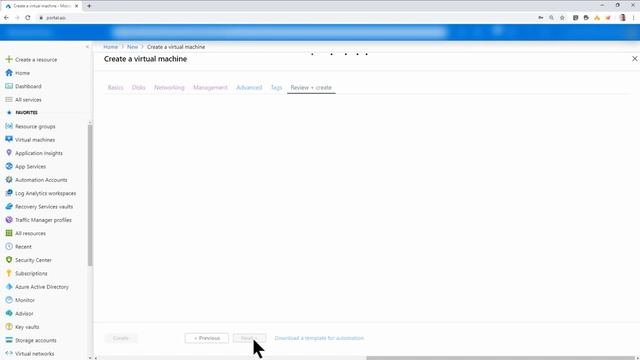
Task: Open browser menu with three dots
Action: (633, 18)
